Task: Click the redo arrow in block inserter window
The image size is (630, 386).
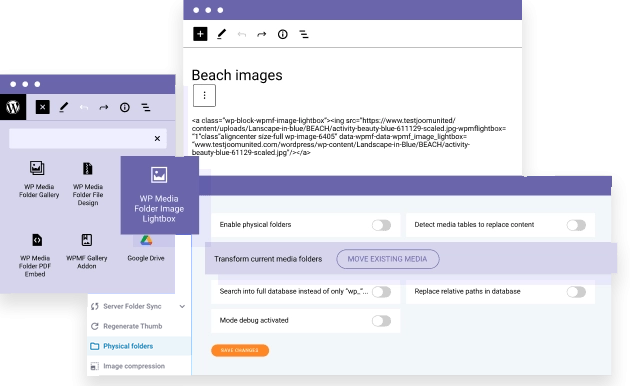Action: click(x=104, y=108)
